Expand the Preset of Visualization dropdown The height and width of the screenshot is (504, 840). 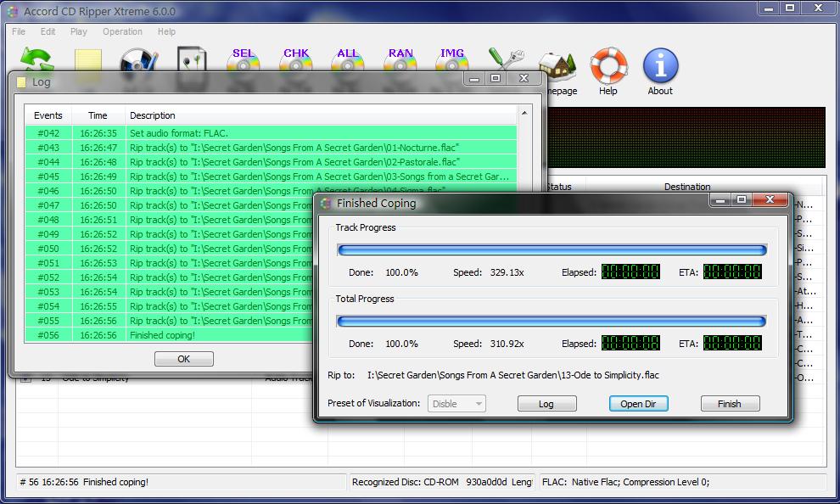457,404
